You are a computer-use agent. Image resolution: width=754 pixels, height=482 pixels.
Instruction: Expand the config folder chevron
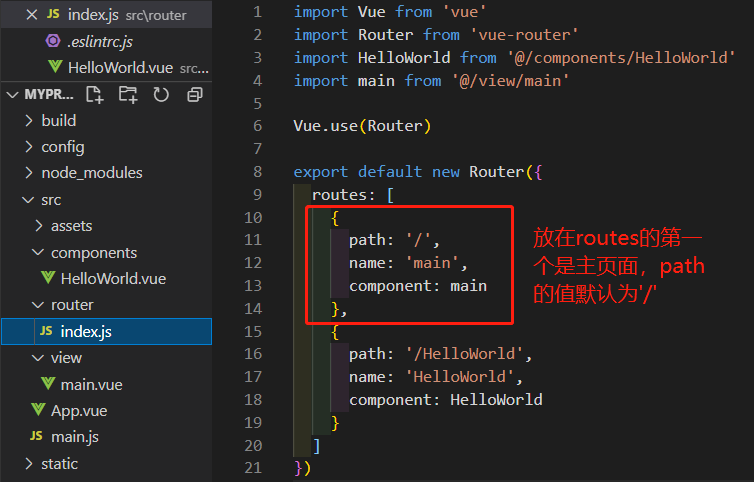[29, 147]
